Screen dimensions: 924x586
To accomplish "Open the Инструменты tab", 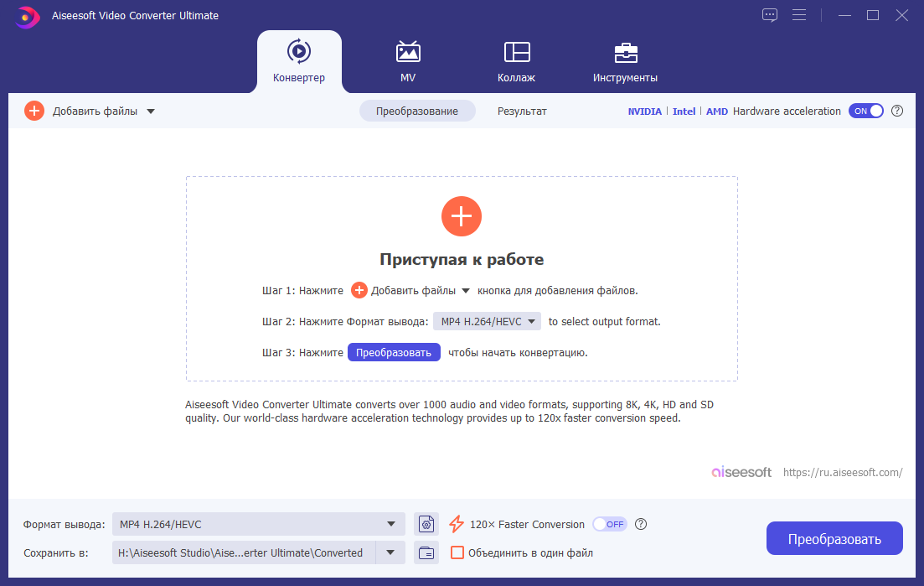I will pyautogui.click(x=625, y=61).
